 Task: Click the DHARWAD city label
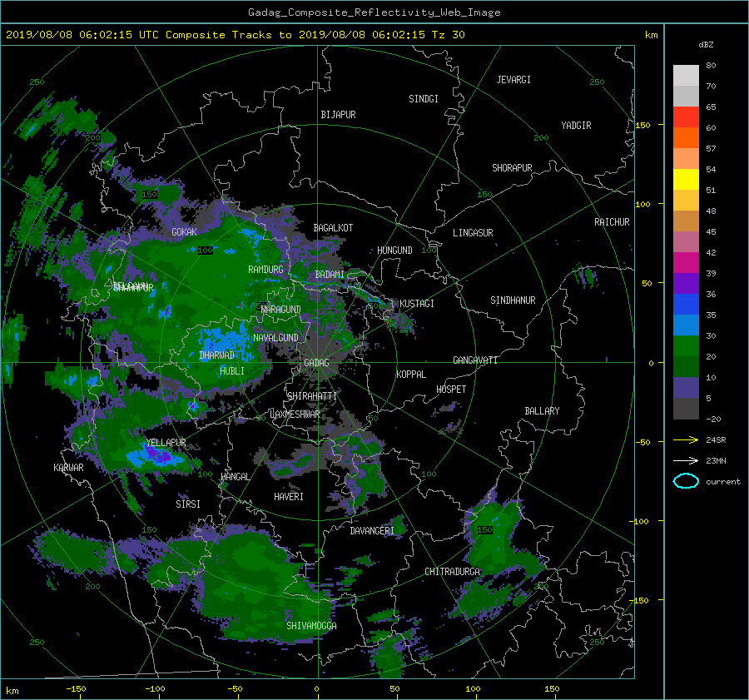coord(216,355)
